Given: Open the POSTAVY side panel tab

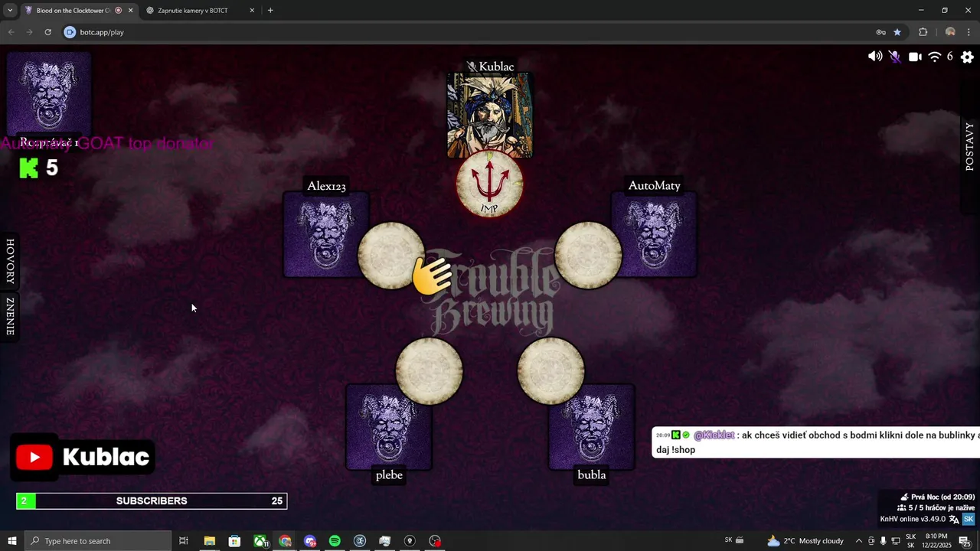Looking at the screenshot, I should pos(970,146).
